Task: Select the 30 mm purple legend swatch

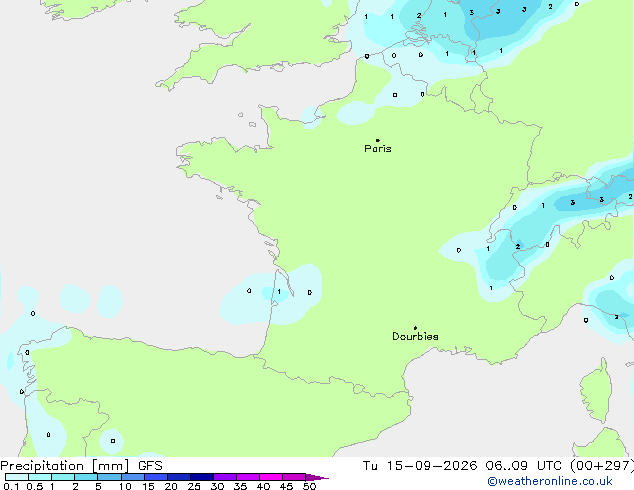Action: tap(225, 477)
